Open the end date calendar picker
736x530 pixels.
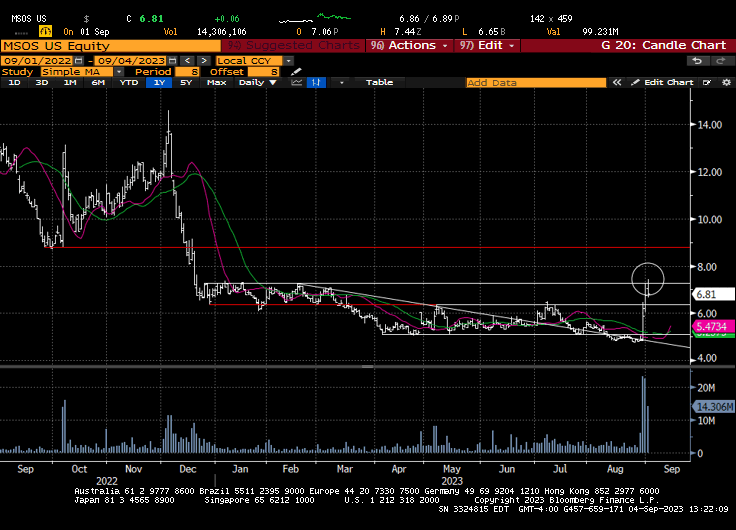[172, 61]
